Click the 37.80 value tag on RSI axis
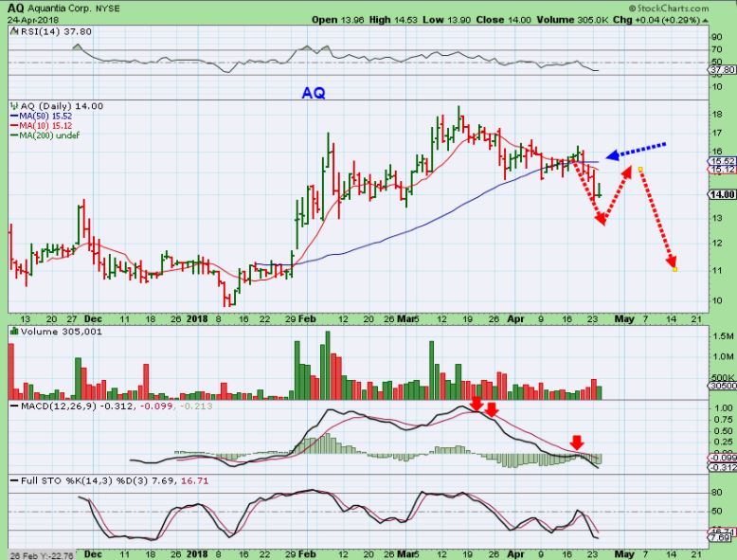 click(x=723, y=70)
